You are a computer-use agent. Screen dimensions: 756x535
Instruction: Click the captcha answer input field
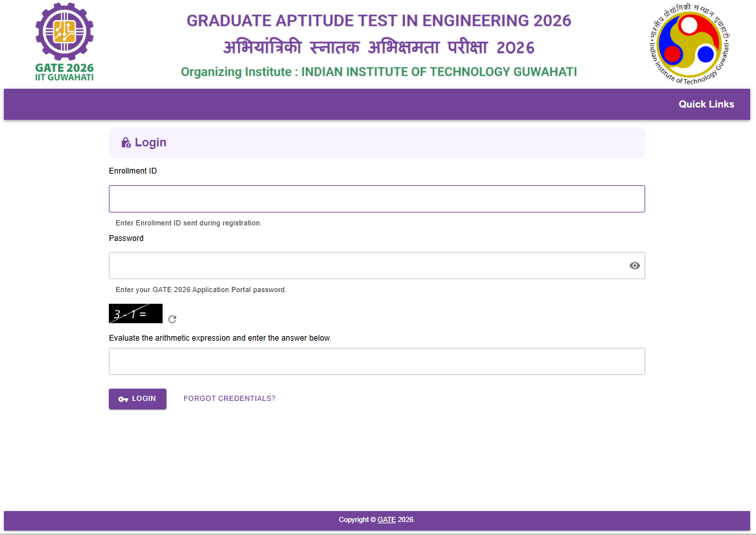click(376, 361)
